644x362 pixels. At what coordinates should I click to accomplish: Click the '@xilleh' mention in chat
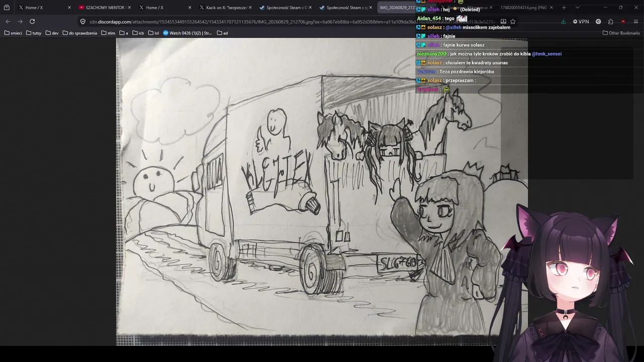[x=453, y=28]
